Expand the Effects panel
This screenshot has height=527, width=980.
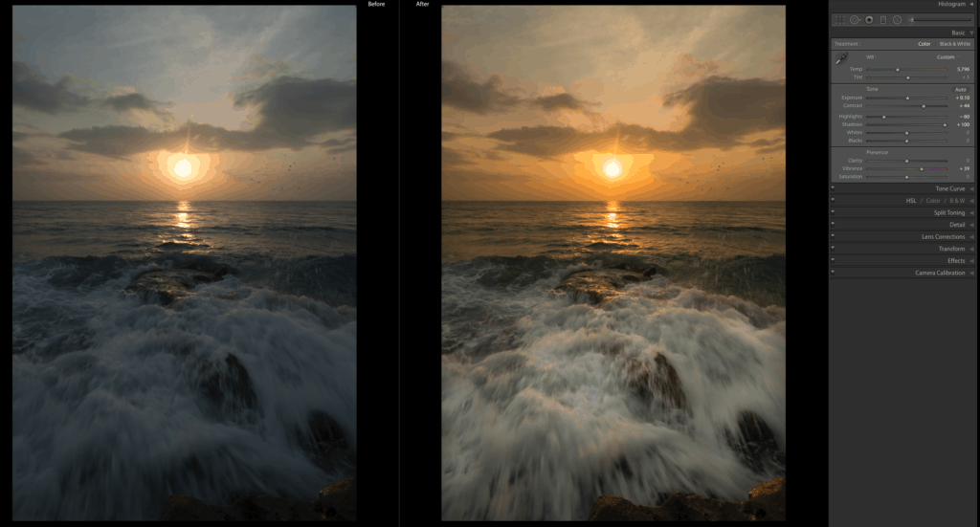coord(971,260)
